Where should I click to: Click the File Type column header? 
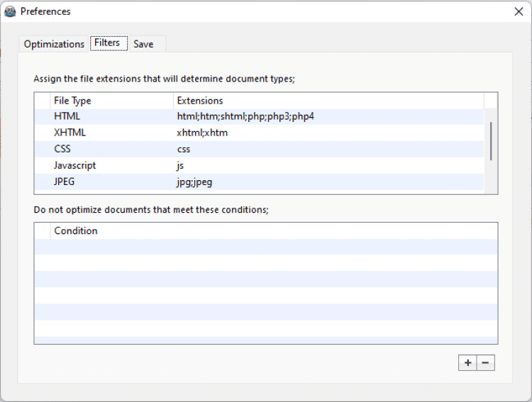[x=72, y=101]
